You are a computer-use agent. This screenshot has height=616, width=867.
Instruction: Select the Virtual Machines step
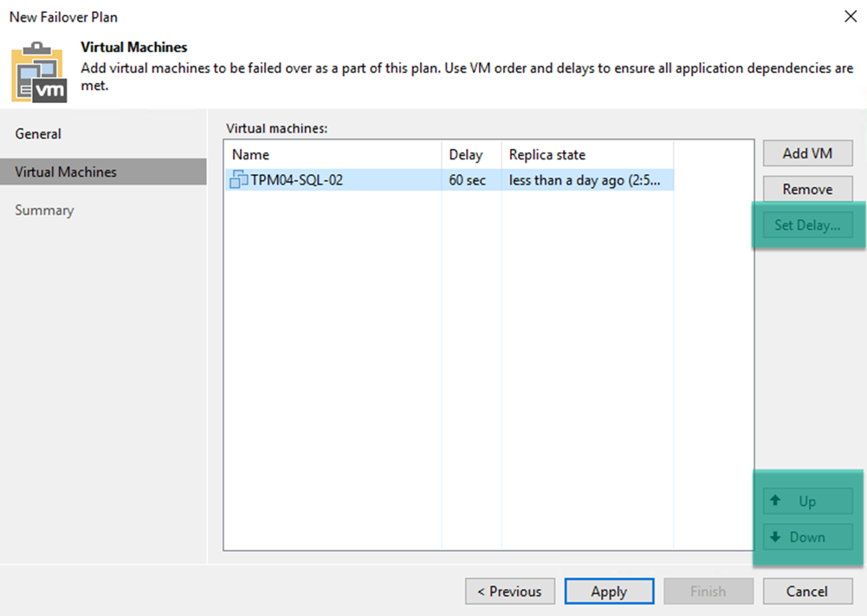pos(103,172)
